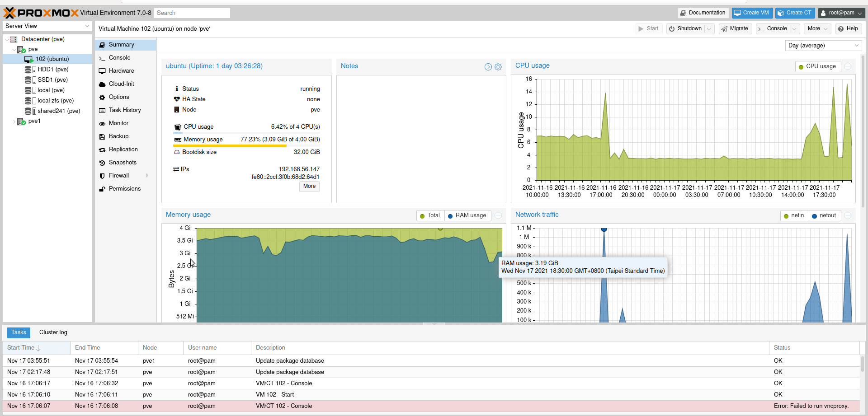Open Console options dropdown arrow

coord(794,29)
